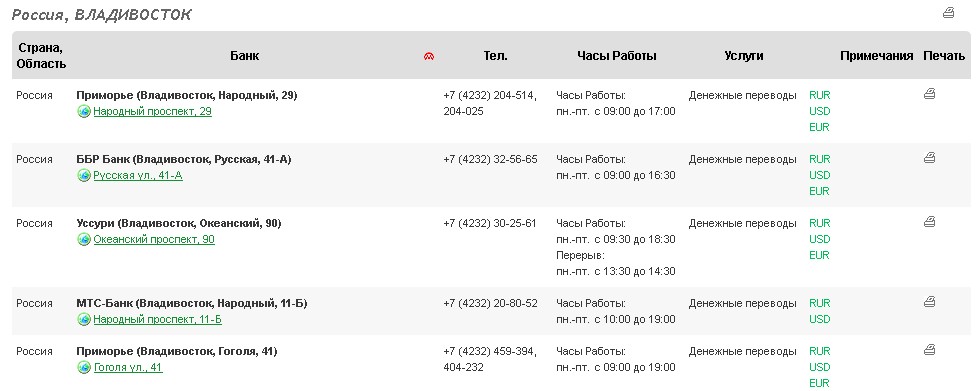The image size is (976, 391).
Task: Open the Народный проспект, 29 address link
Action: (152, 111)
